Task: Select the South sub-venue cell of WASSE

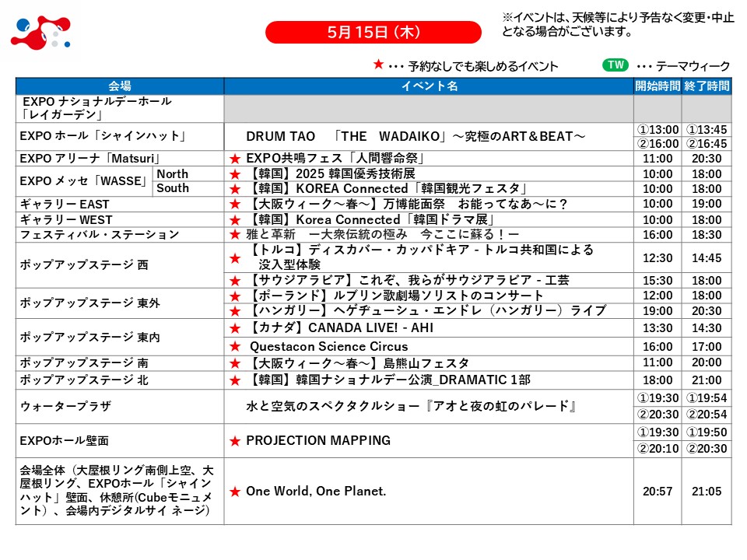Action: click(173, 188)
